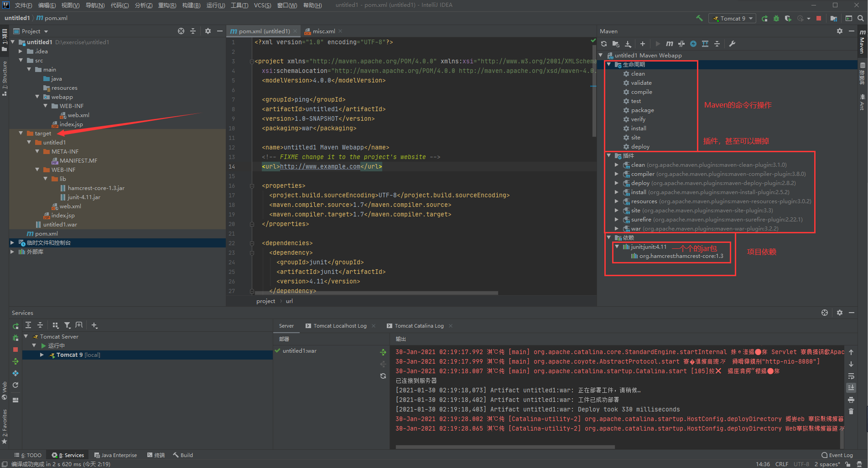The height and width of the screenshot is (468, 868).
Task: Click http://www.example.com link in editor
Action: pyautogui.click(x=320, y=166)
